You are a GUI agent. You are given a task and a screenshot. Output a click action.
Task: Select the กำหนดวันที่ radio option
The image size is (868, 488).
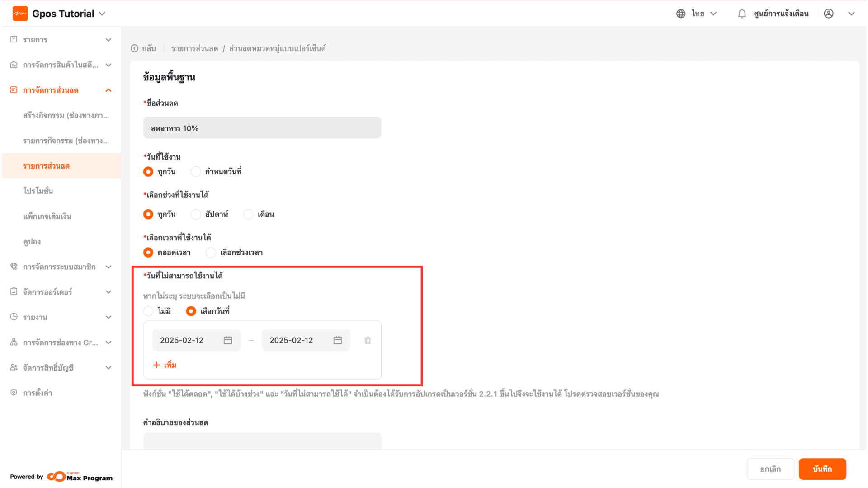196,172
